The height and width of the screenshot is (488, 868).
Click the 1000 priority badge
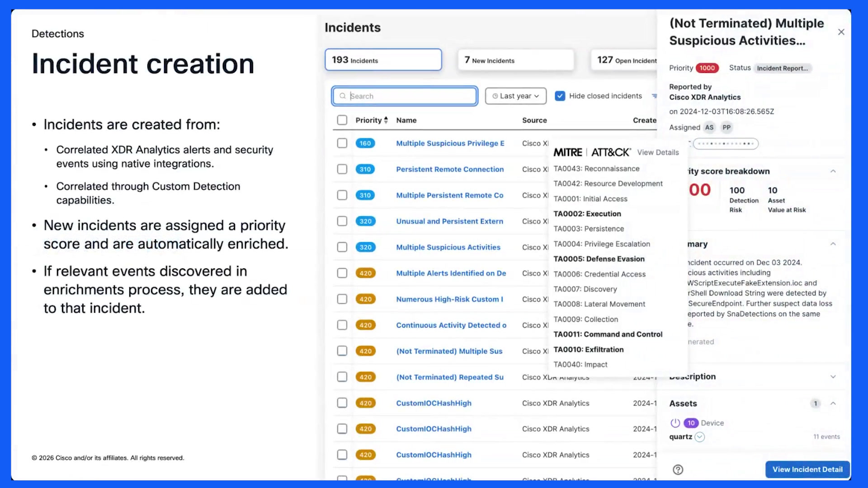707,68
